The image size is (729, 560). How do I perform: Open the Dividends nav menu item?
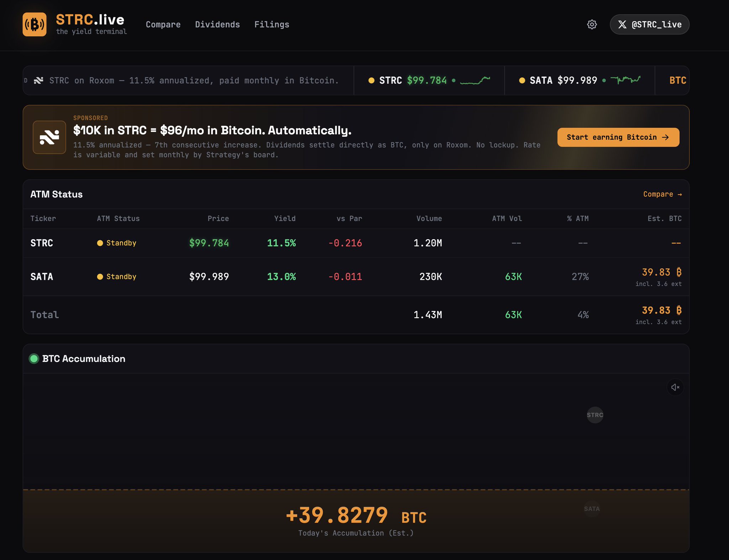[x=217, y=25]
